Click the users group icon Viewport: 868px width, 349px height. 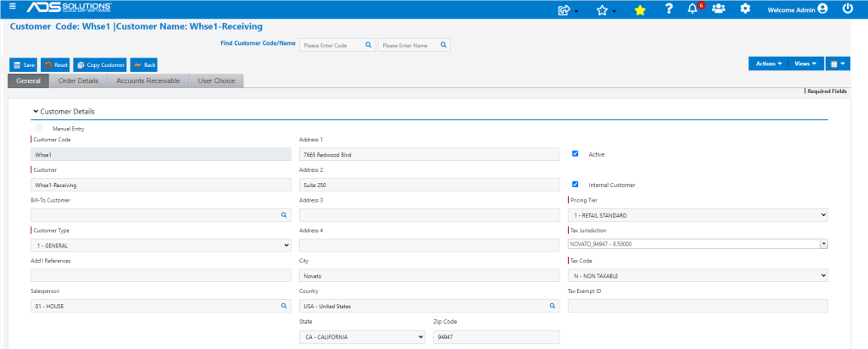719,8
